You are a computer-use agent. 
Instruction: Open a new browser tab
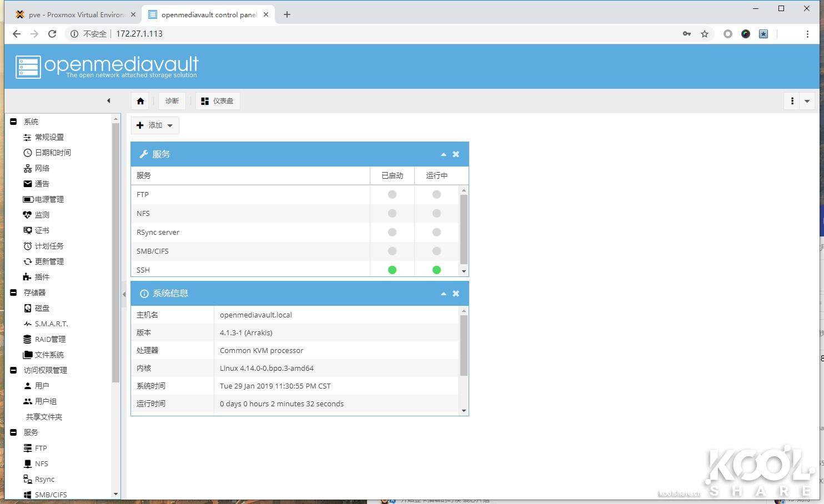pyautogui.click(x=287, y=15)
